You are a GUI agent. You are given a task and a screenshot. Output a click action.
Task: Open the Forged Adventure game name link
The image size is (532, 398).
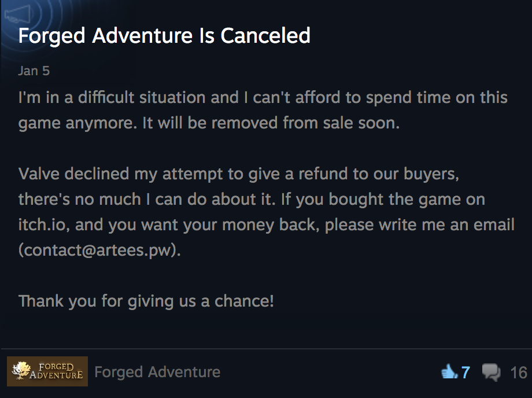pos(157,372)
